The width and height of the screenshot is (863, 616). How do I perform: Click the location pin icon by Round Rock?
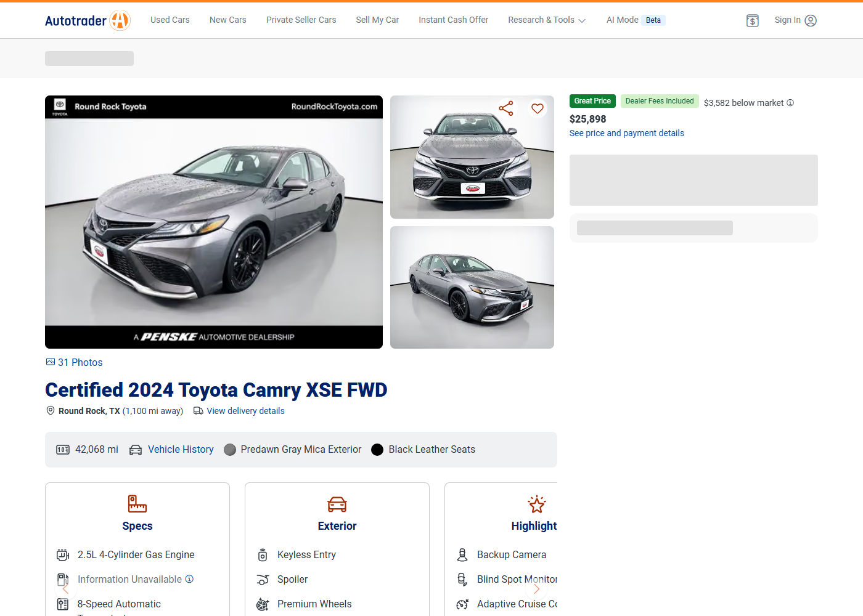click(x=51, y=411)
